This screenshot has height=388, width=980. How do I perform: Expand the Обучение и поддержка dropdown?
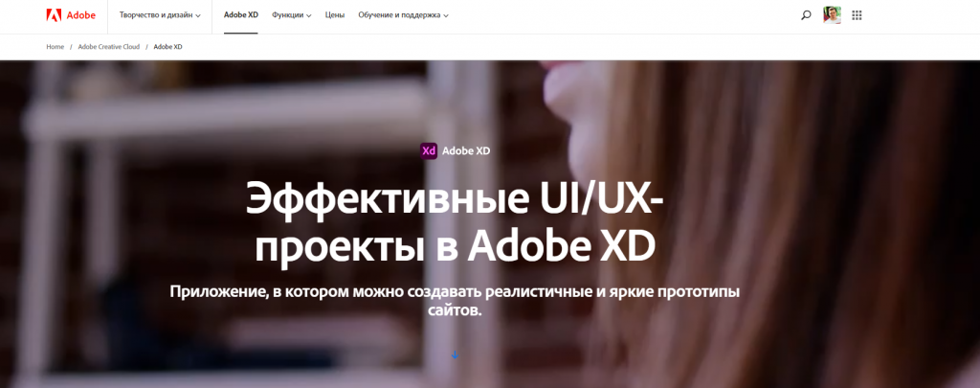pos(403,15)
